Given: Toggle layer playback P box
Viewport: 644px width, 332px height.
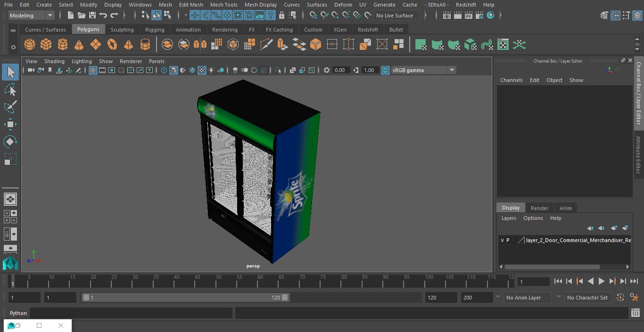Looking at the screenshot, I should 508,240.
